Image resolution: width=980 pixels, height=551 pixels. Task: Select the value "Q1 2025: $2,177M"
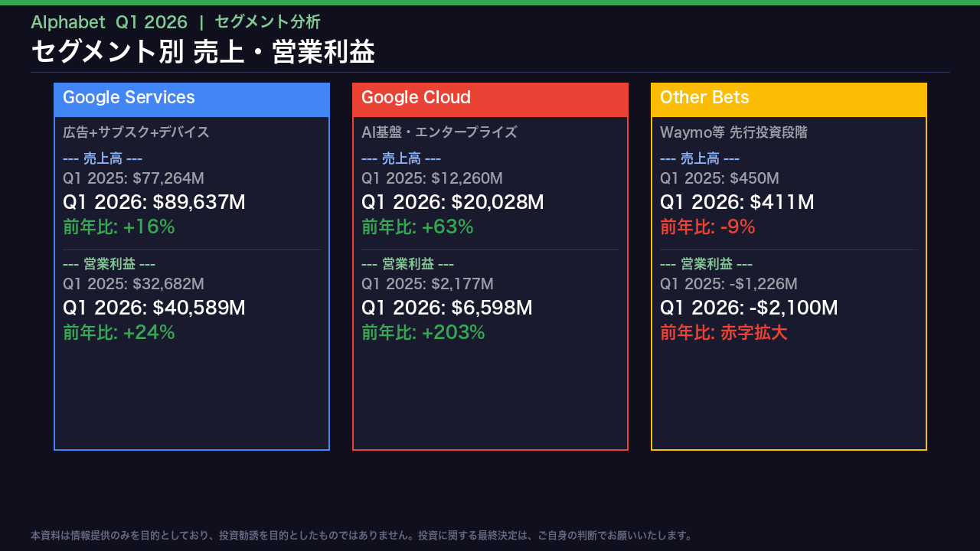[427, 284]
